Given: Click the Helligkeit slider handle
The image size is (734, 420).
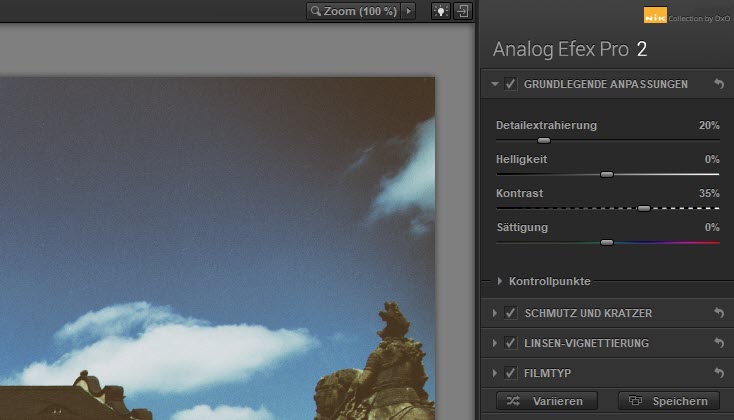Looking at the screenshot, I should 607,175.
